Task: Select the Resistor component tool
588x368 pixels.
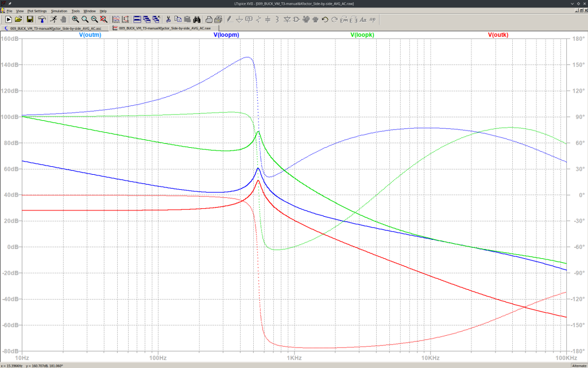Action: point(258,20)
